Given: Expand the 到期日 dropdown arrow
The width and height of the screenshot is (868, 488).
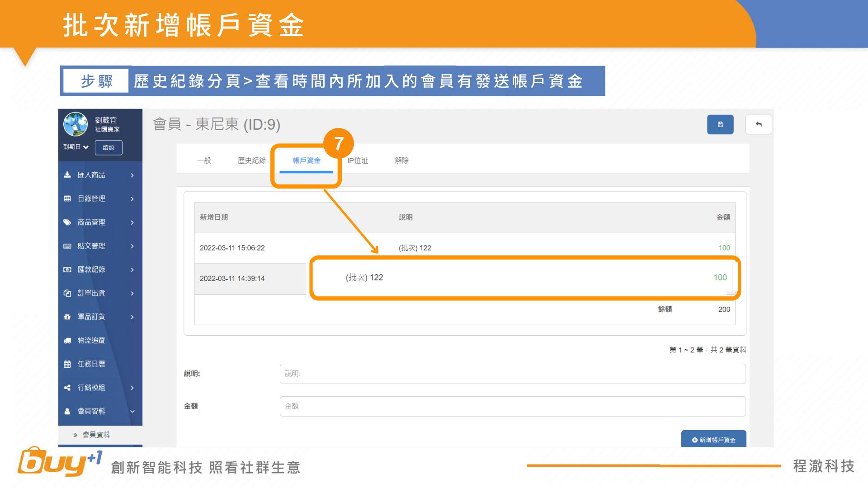Looking at the screenshot, I should click(86, 147).
